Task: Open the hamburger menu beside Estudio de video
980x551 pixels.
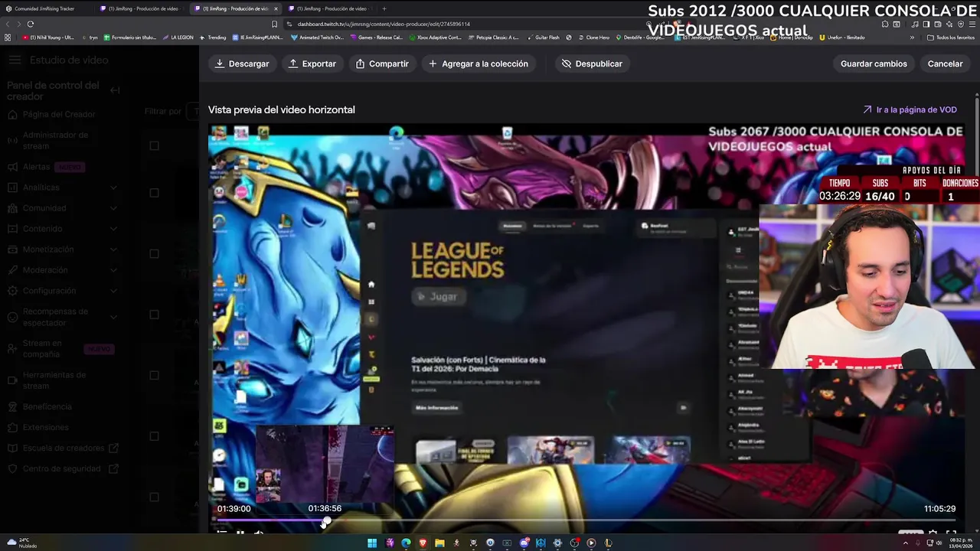Action: pyautogui.click(x=15, y=60)
